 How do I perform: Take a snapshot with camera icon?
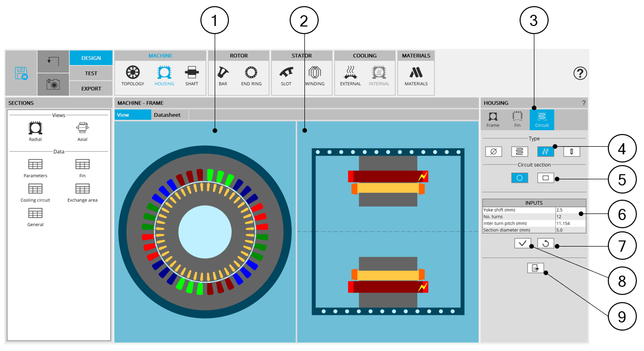click(x=53, y=85)
